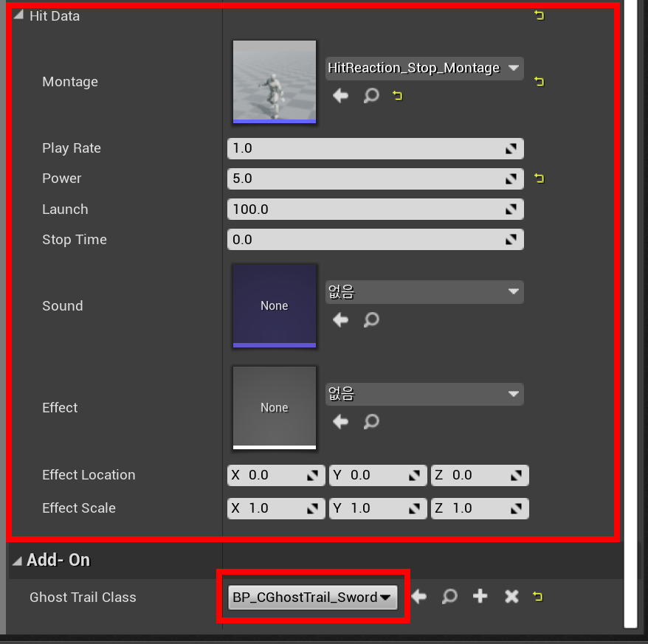Reset Montage row yellow arrow at far right
This screenshot has height=644, width=648.
[x=539, y=82]
